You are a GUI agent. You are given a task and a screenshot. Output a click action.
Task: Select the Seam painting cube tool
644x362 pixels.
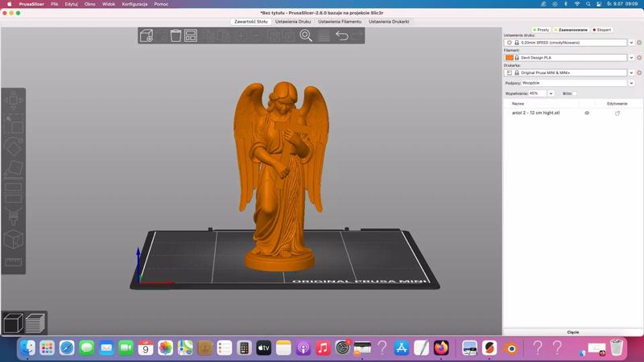point(14,239)
